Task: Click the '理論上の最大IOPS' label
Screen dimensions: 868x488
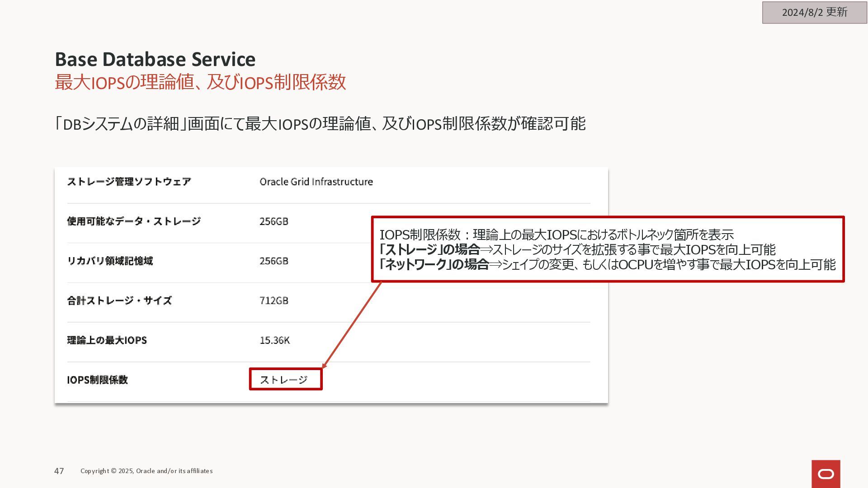Action: 107,340
